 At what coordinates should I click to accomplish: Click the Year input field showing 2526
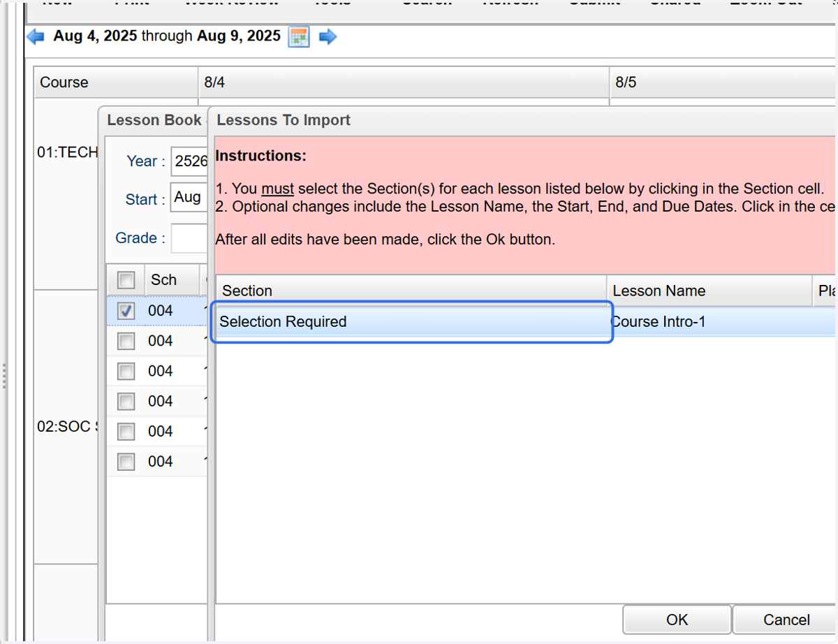point(190,161)
